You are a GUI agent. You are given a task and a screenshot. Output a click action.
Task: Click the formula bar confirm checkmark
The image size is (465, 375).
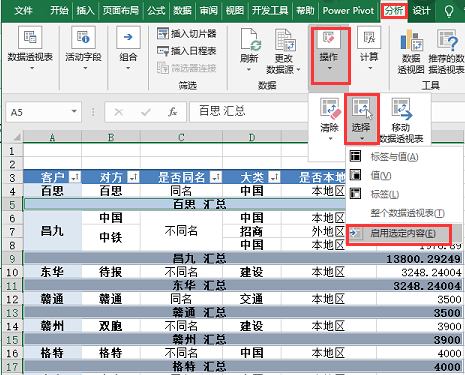tap(146, 112)
